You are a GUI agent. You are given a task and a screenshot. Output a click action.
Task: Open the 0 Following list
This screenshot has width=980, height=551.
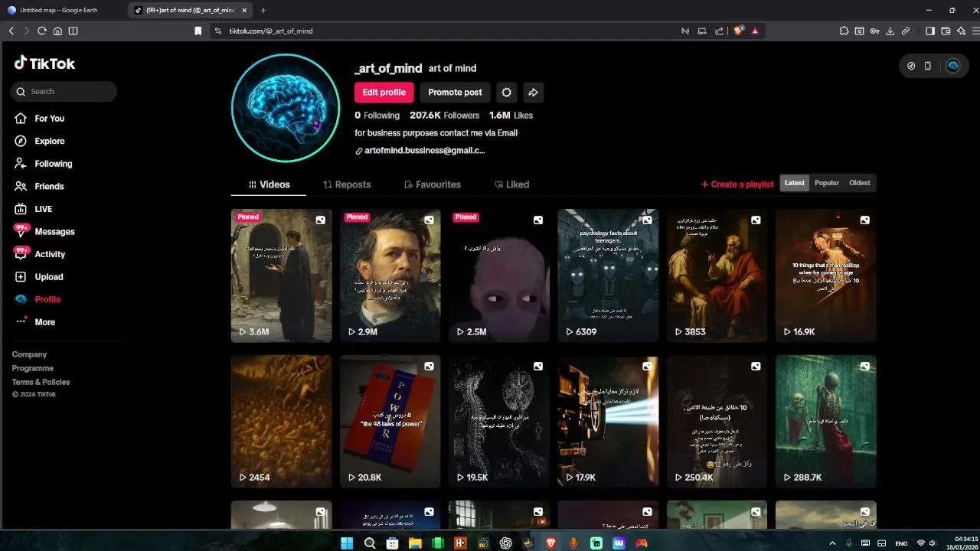tap(377, 116)
